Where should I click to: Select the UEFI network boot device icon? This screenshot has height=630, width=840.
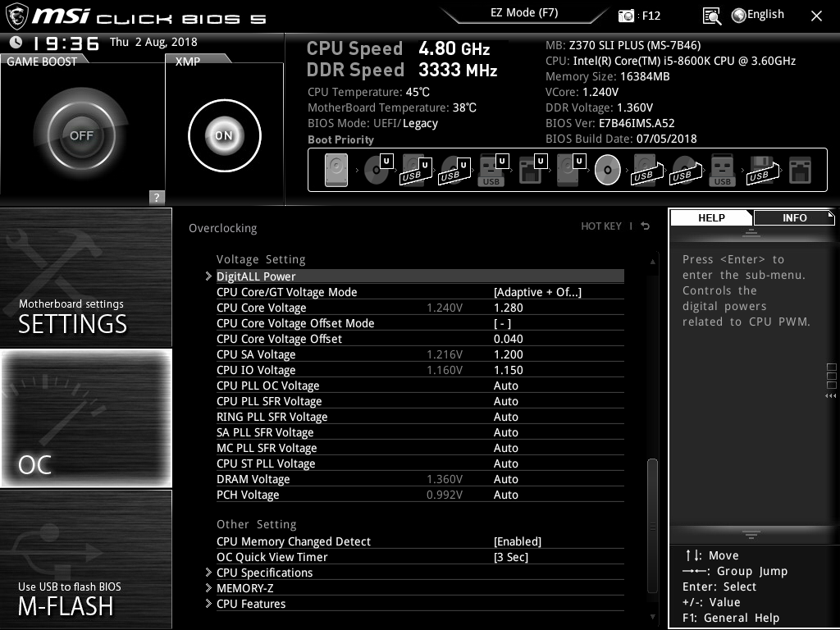click(x=532, y=171)
